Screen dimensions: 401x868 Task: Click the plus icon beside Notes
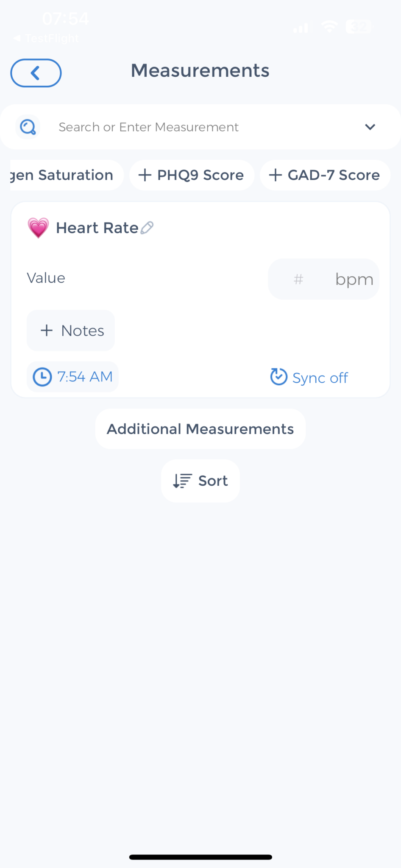point(47,331)
